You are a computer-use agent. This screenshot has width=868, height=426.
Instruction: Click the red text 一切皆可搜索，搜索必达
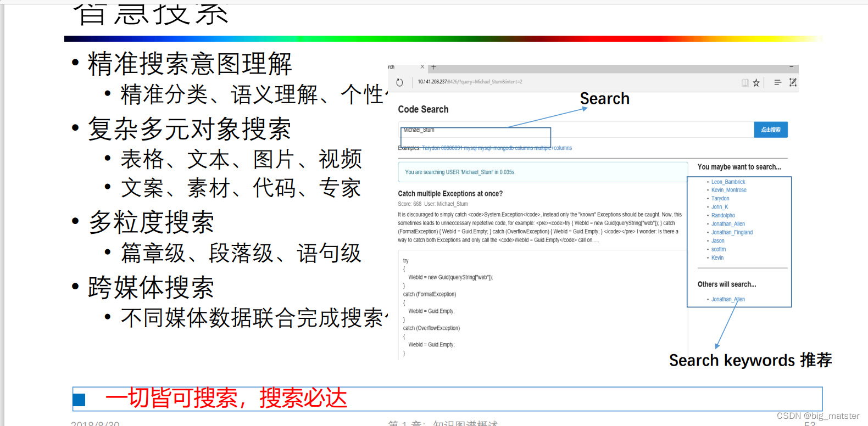pyautogui.click(x=226, y=398)
